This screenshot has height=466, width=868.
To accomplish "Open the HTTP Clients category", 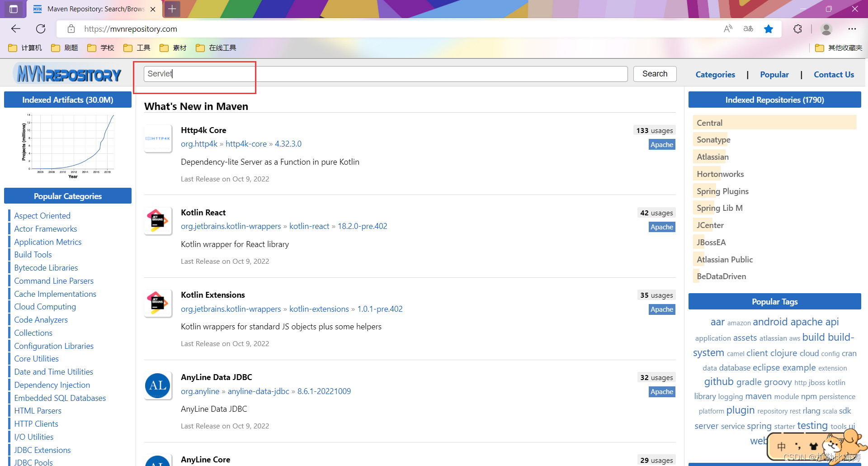I will pos(36,424).
